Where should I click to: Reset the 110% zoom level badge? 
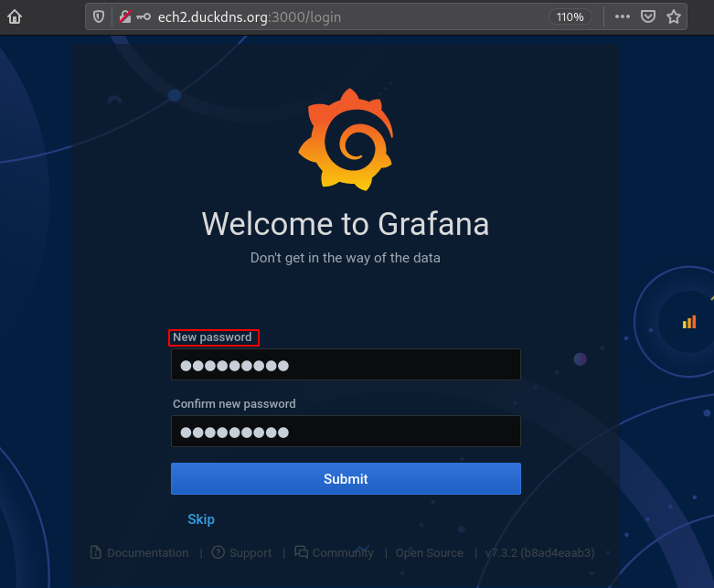(570, 16)
